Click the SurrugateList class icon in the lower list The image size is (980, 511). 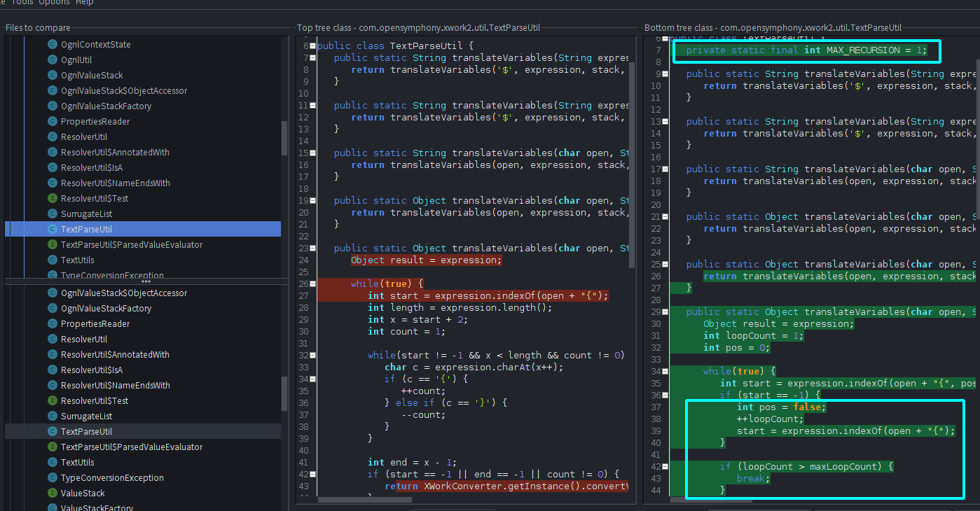pyautogui.click(x=52, y=416)
